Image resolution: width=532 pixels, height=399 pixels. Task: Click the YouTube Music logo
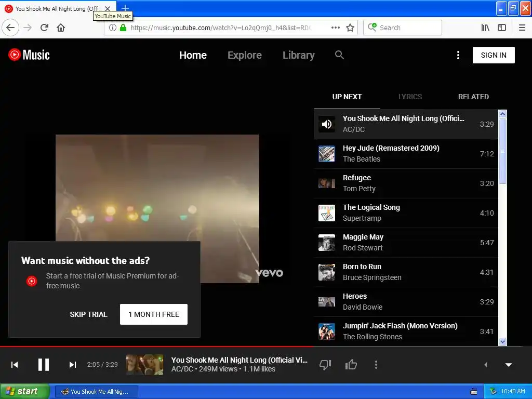(29, 55)
